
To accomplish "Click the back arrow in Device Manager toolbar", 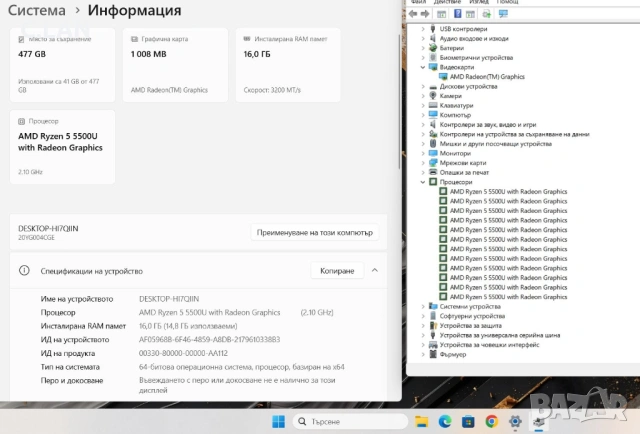I will click(x=415, y=14).
